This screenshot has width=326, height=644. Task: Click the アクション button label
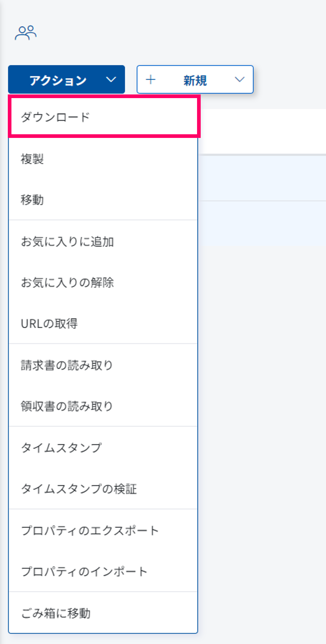coord(58,80)
